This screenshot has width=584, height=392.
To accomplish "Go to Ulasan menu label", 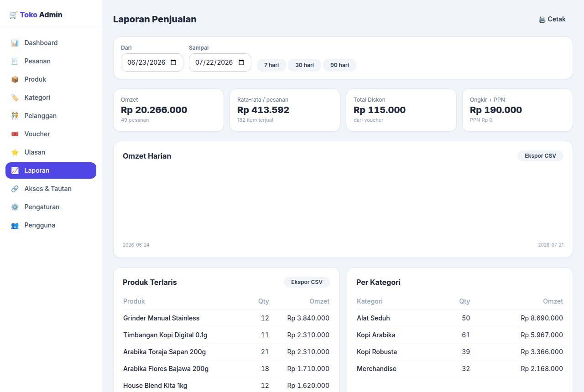I will [35, 152].
